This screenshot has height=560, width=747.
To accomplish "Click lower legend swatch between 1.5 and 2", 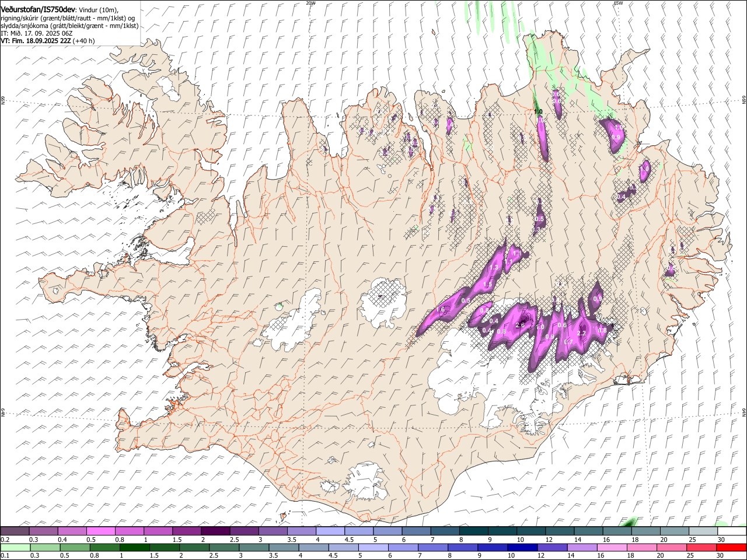I will pos(165,547).
